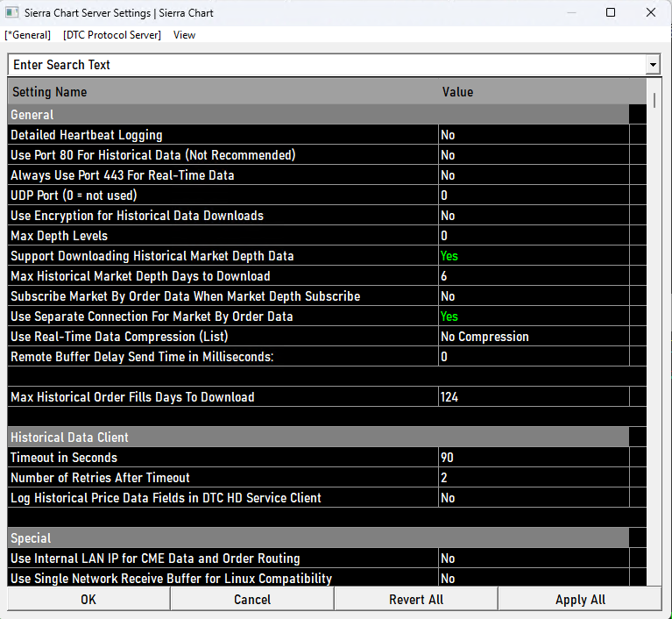Image resolution: width=672 pixels, height=619 pixels.
Task: Select the Timeout in Seconds setting name
Action: tap(223, 458)
